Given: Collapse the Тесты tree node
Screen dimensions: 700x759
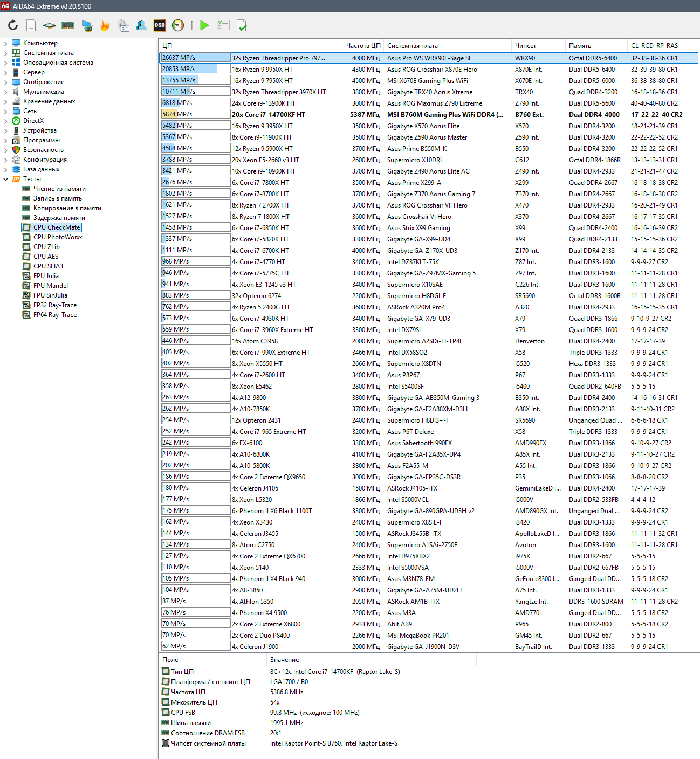Looking at the screenshot, I should 6,179.
